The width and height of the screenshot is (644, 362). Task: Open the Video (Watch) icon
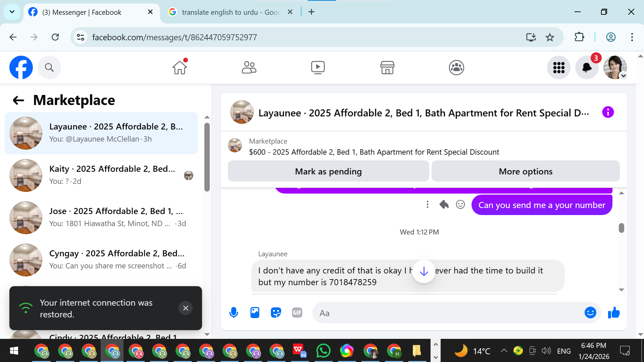(x=318, y=67)
